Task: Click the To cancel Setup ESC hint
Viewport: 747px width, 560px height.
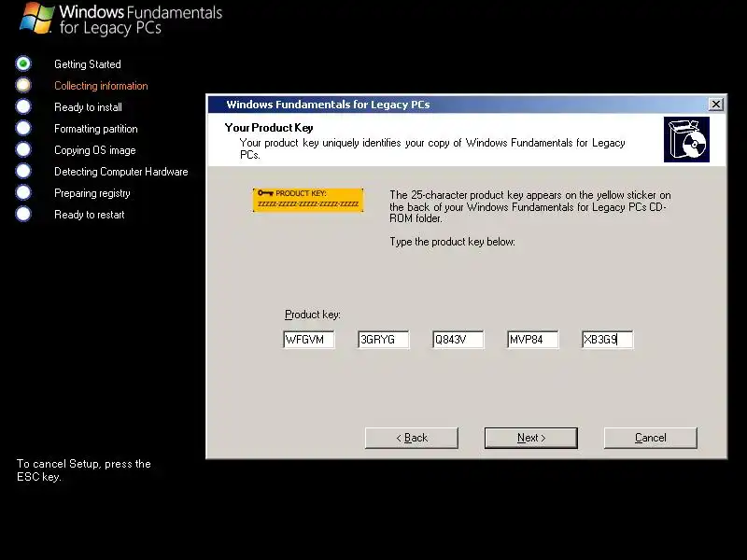Action: 84,470
